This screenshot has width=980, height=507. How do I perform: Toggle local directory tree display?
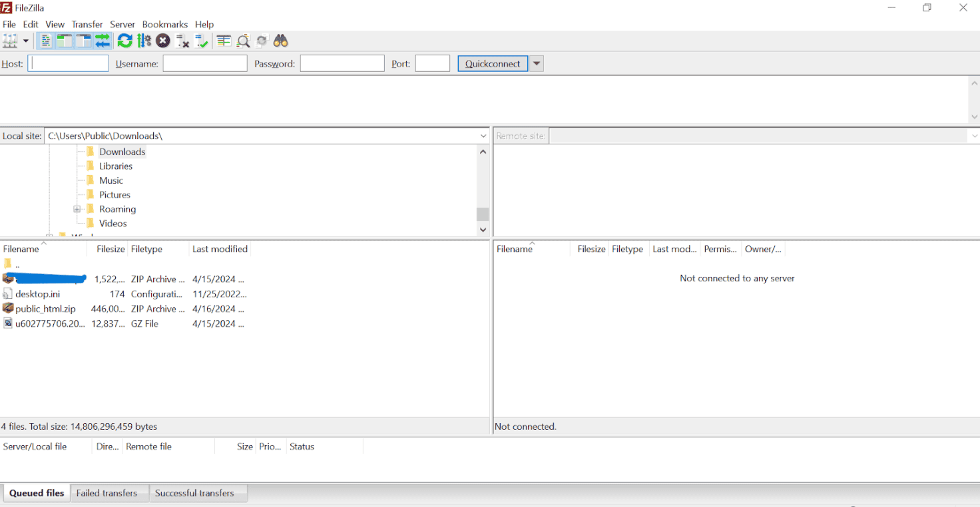pyautogui.click(x=65, y=41)
